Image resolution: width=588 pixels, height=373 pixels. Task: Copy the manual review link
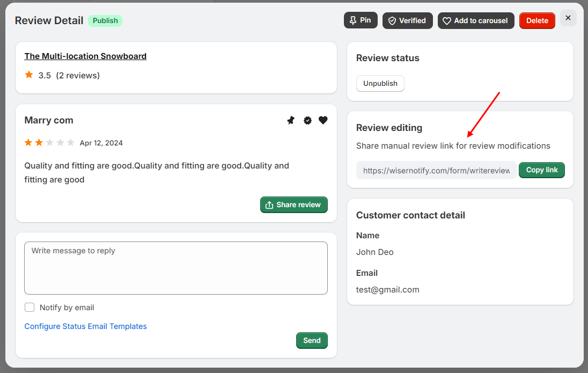click(x=541, y=170)
